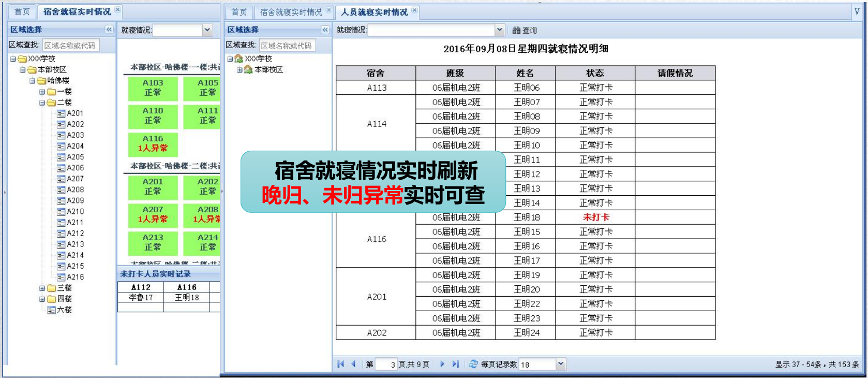Refresh the sleep status table

(473, 364)
